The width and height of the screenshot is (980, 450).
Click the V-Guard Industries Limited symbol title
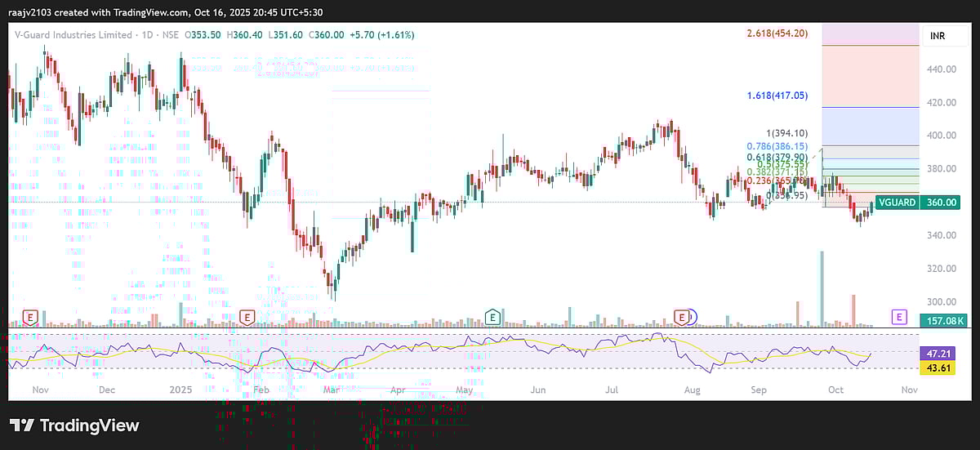pos(73,35)
